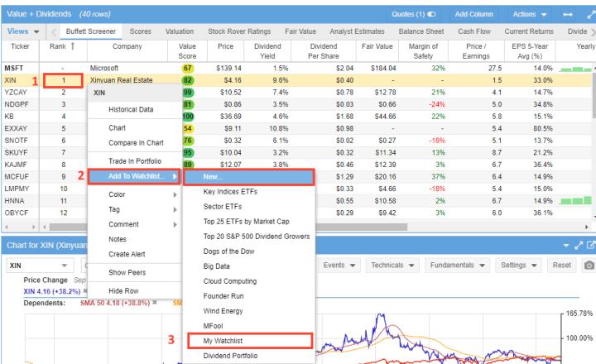Choose Create Alert menu item
Image resolution: width=596 pixels, height=364 pixels.
pyautogui.click(x=127, y=254)
